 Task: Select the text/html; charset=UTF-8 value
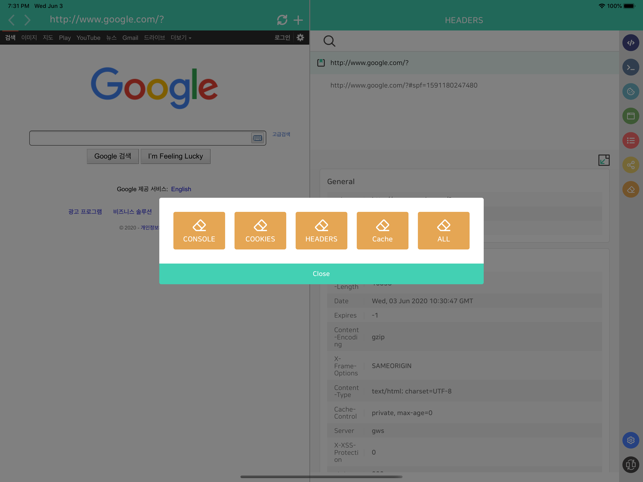(x=411, y=391)
